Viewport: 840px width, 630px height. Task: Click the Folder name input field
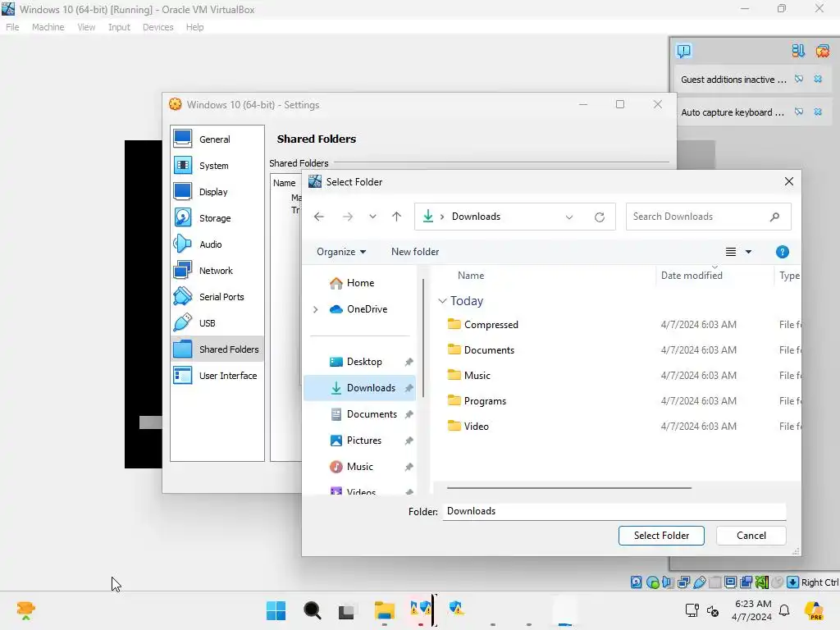point(614,511)
